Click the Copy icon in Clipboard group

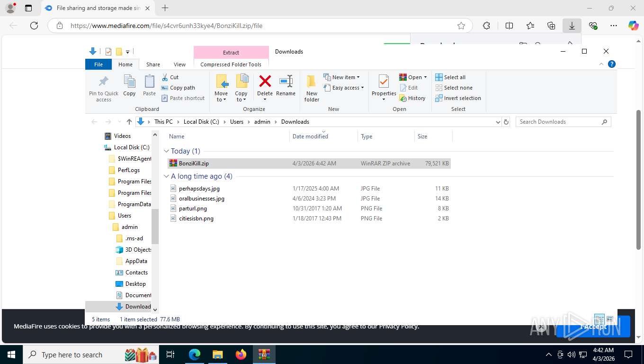pyautogui.click(x=129, y=82)
